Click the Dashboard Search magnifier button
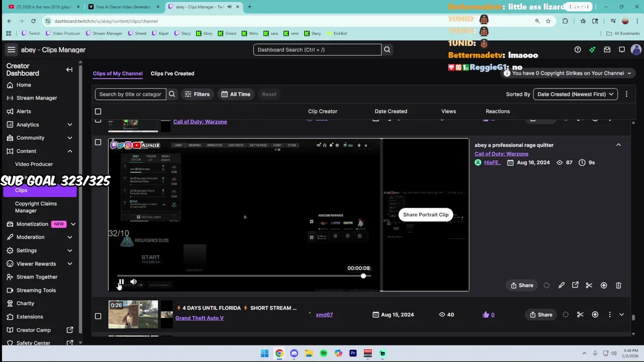 click(x=387, y=50)
